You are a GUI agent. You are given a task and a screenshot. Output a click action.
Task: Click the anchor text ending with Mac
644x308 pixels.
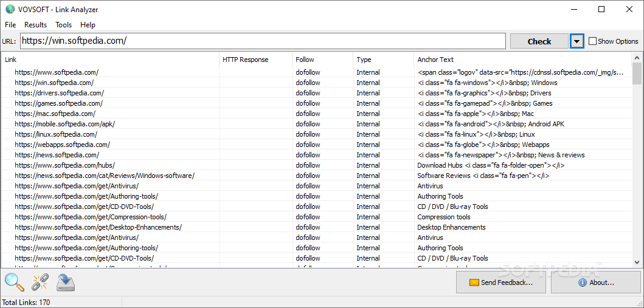pyautogui.click(x=476, y=114)
